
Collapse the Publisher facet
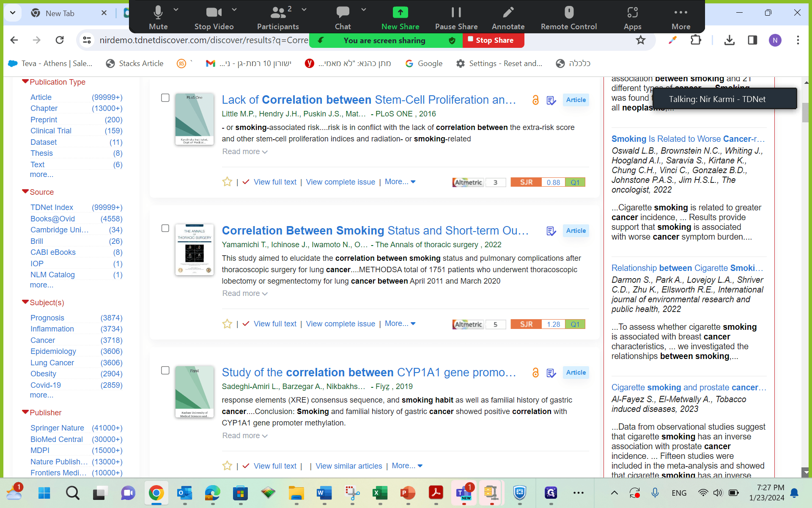pos(25,412)
